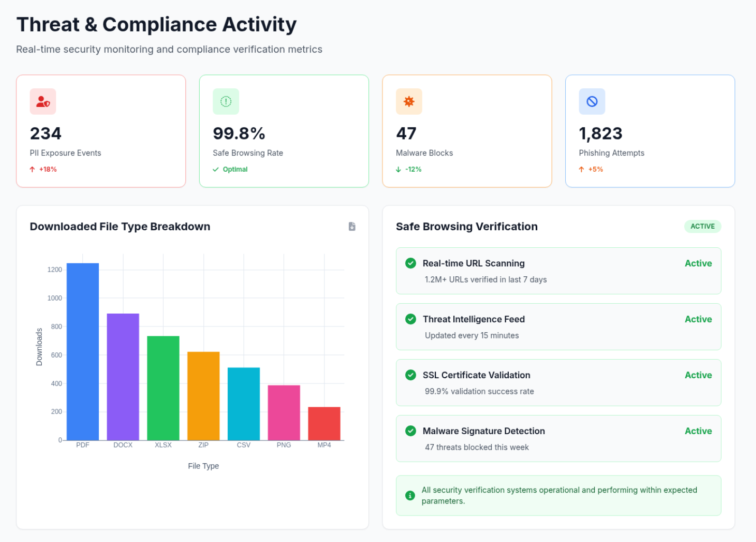Viewport: 756px width, 542px height.
Task: Open the Safe Browsing Verification panel header
Action: coord(466,226)
